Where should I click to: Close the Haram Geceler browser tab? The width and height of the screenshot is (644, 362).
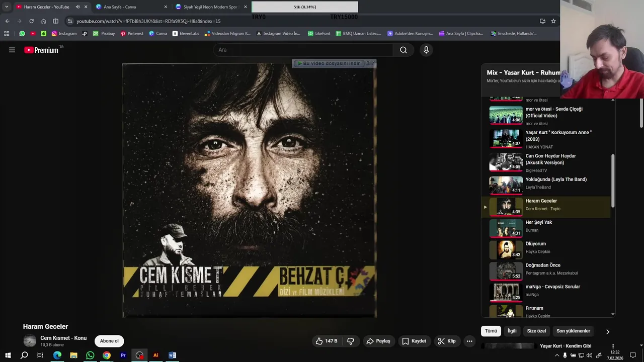86,7
